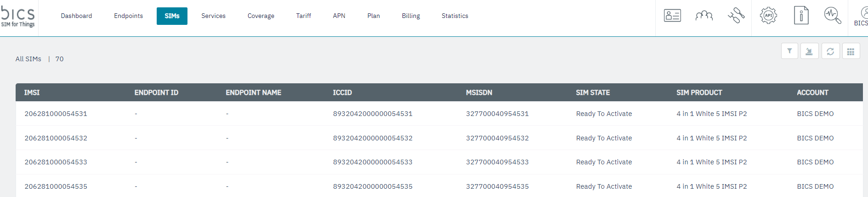
Task: Click the screwdriver tools icon
Action: click(736, 16)
